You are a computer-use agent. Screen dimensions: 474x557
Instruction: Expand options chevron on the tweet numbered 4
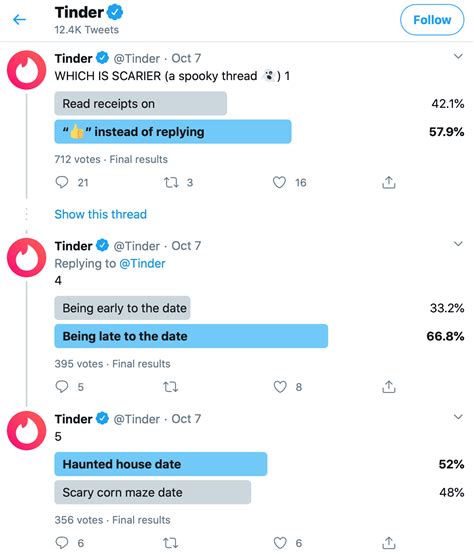point(458,244)
